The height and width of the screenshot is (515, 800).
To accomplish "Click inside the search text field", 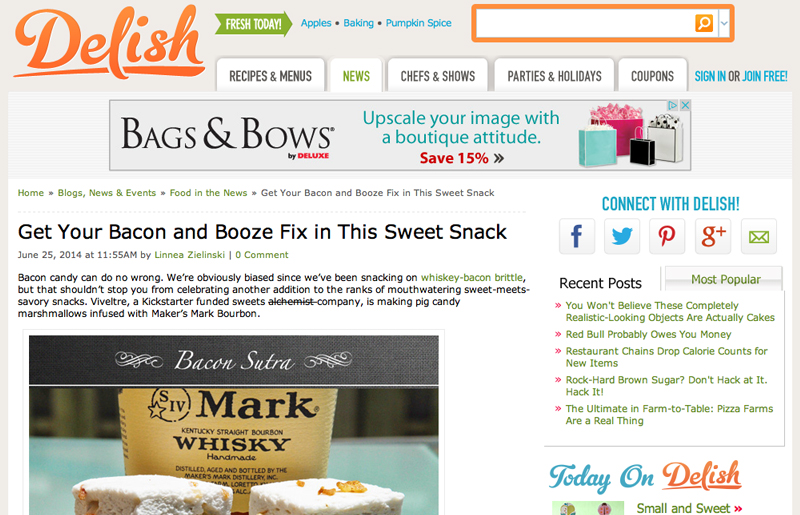I will (x=585, y=23).
